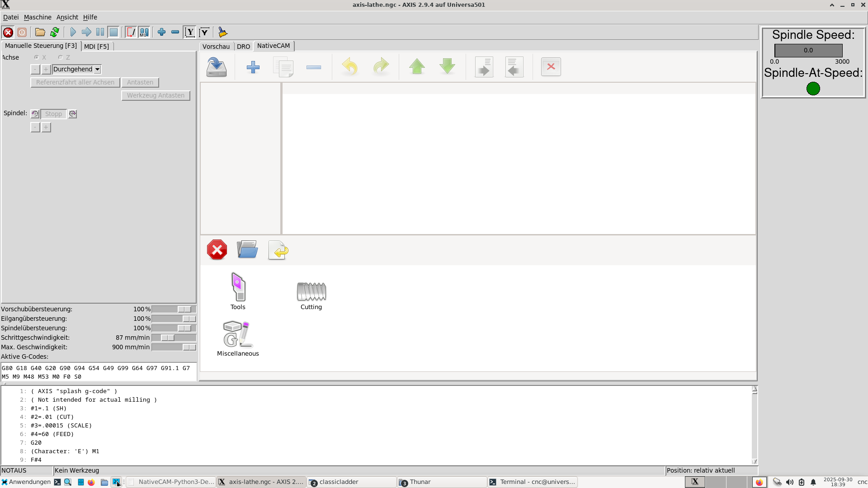
Task: Open the Maschine menu
Action: tap(38, 17)
